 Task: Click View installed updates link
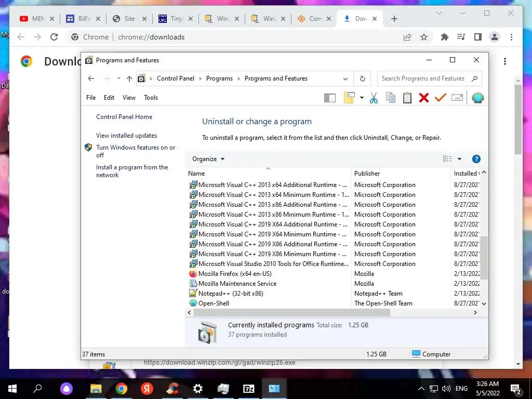[127, 136]
